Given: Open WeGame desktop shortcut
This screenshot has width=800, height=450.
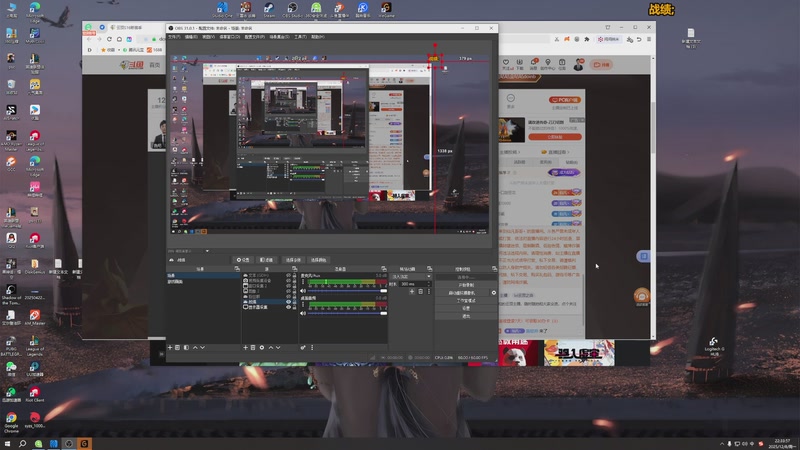Looking at the screenshot, I should pyautogui.click(x=386, y=9).
